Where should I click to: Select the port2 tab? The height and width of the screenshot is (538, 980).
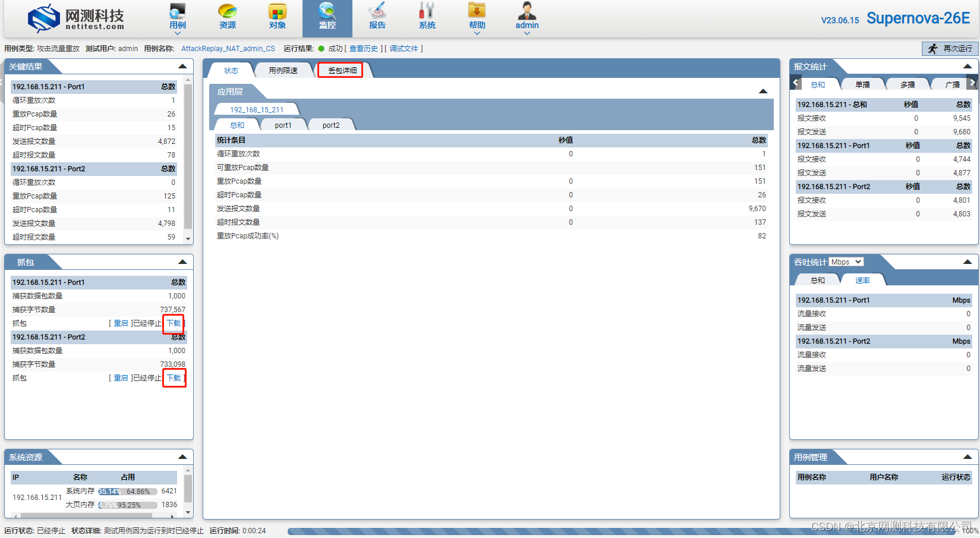pyautogui.click(x=331, y=125)
